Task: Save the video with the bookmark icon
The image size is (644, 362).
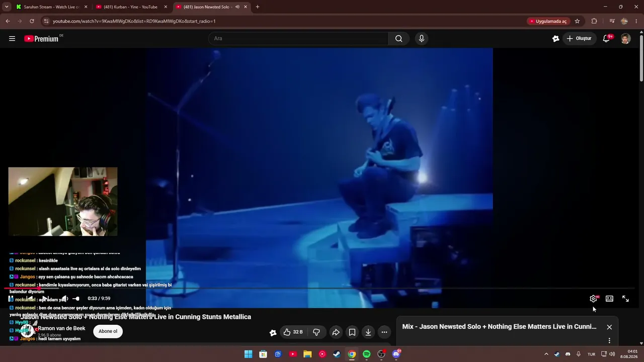Action: [x=352, y=332]
